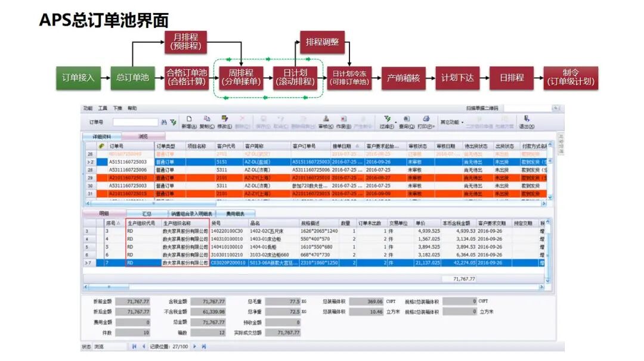Expand the 其它功能 dropdown menu
644x361 pixels.
[452, 122]
